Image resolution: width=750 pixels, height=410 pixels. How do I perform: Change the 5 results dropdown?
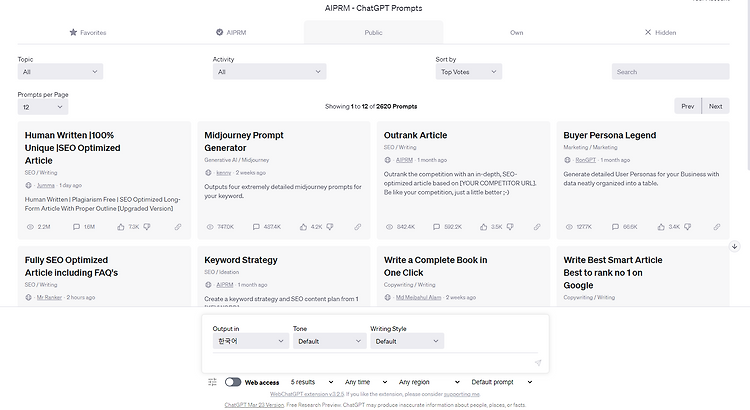pyautogui.click(x=311, y=382)
